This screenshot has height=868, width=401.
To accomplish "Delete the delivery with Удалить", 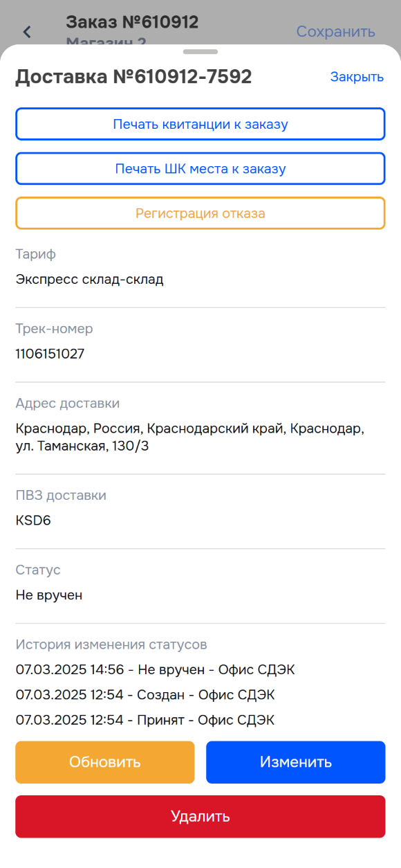I will [x=200, y=817].
